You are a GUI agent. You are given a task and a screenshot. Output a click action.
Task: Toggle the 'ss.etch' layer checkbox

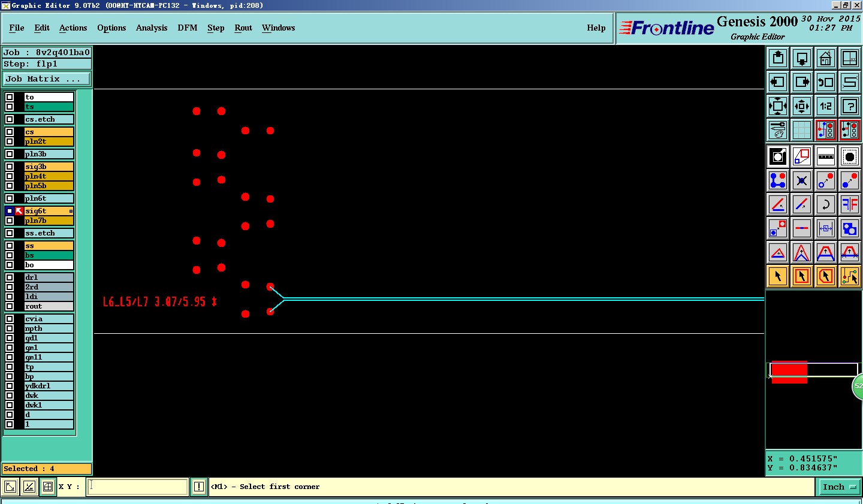10,233
